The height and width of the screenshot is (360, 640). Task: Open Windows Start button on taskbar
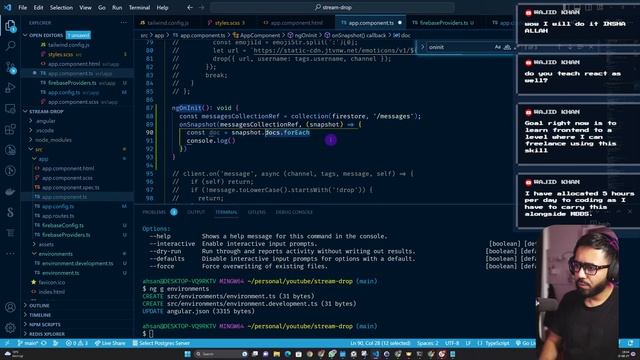coord(188,354)
